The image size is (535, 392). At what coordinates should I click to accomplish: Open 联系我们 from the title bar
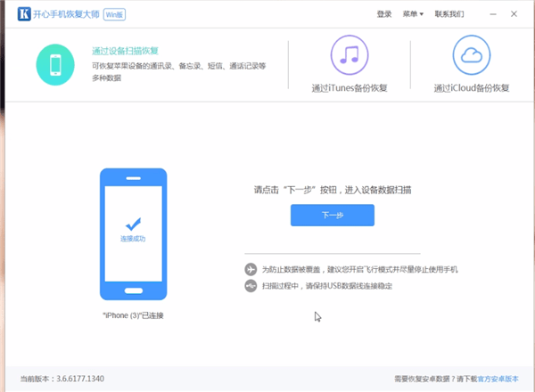tap(449, 14)
